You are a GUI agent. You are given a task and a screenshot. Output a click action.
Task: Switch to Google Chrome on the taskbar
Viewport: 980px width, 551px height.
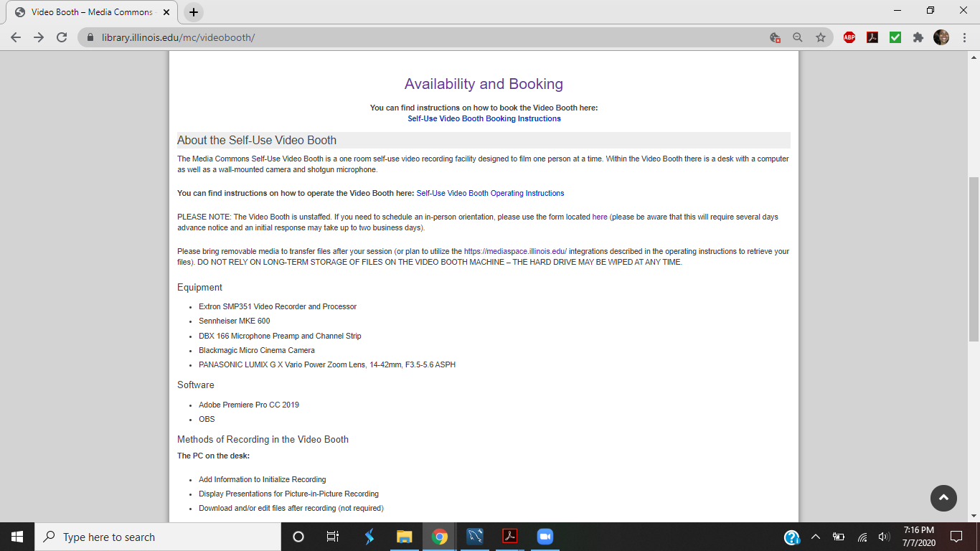[x=440, y=537]
